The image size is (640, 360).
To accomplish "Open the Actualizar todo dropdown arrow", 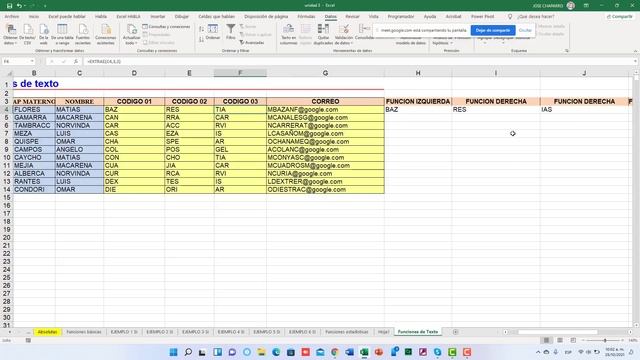I will [136, 43].
